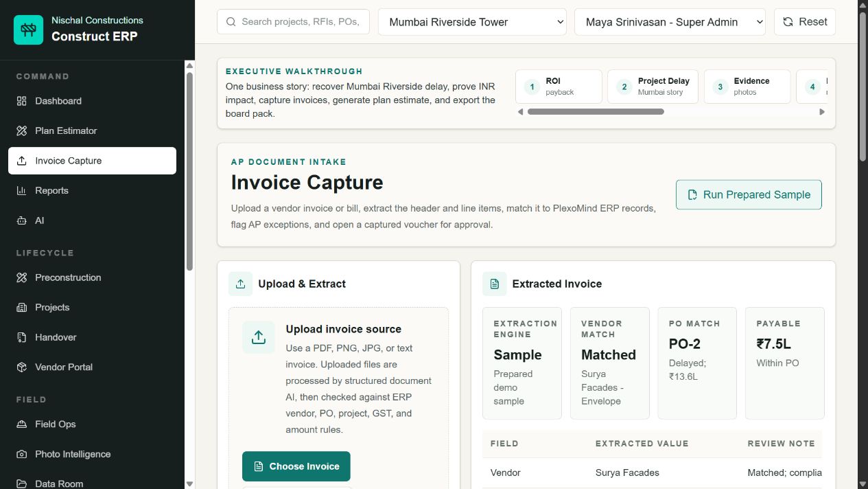Click the Surya Facades extracted value cell
The image size is (868, 489).
[627, 473]
